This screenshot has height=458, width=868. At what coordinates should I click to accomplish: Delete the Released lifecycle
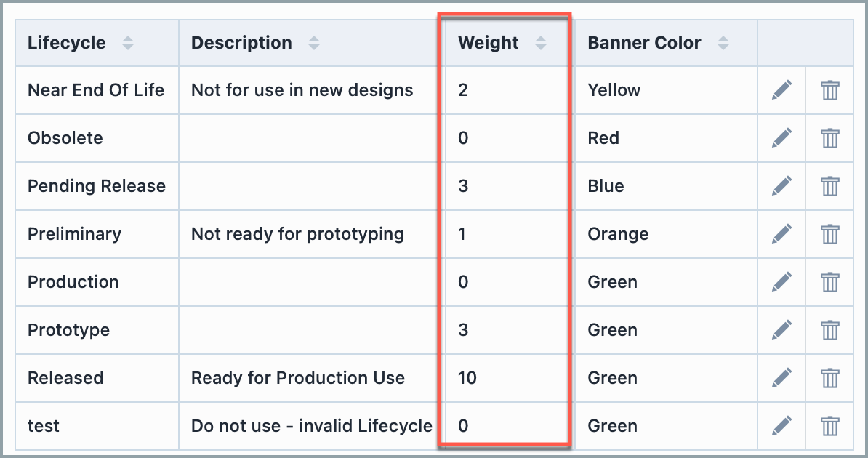[829, 378]
